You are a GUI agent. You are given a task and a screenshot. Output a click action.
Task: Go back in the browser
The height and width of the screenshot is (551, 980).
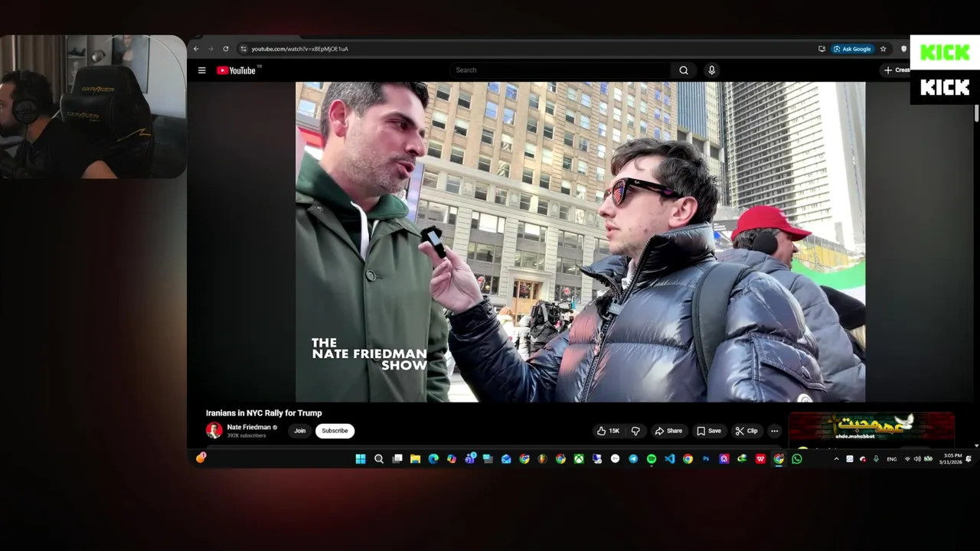click(196, 49)
